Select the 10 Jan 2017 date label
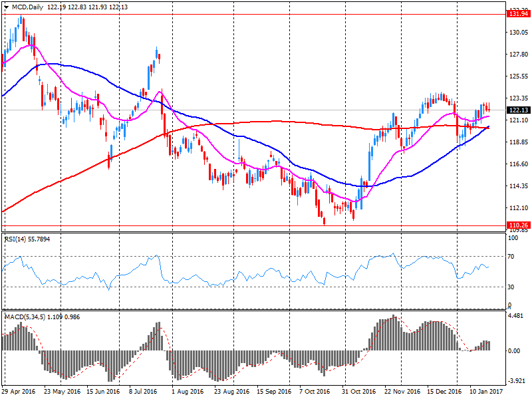 pyautogui.click(x=486, y=391)
